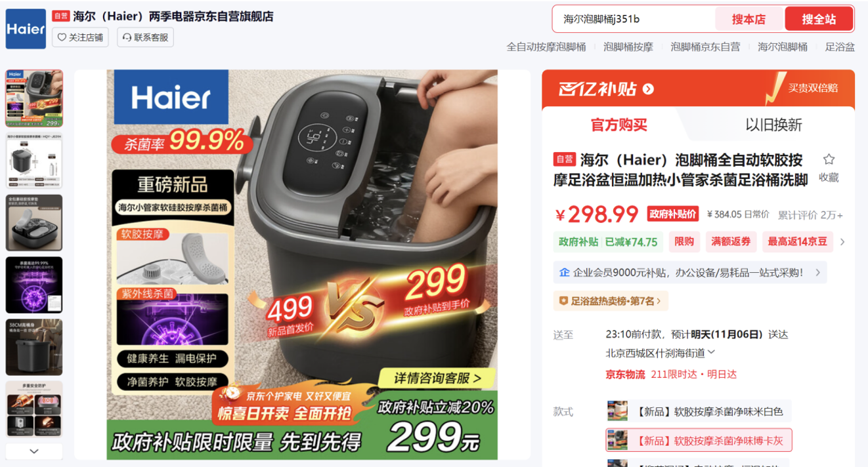Select the purple UV sterilization thumbnail

click(x=34, y=285)
